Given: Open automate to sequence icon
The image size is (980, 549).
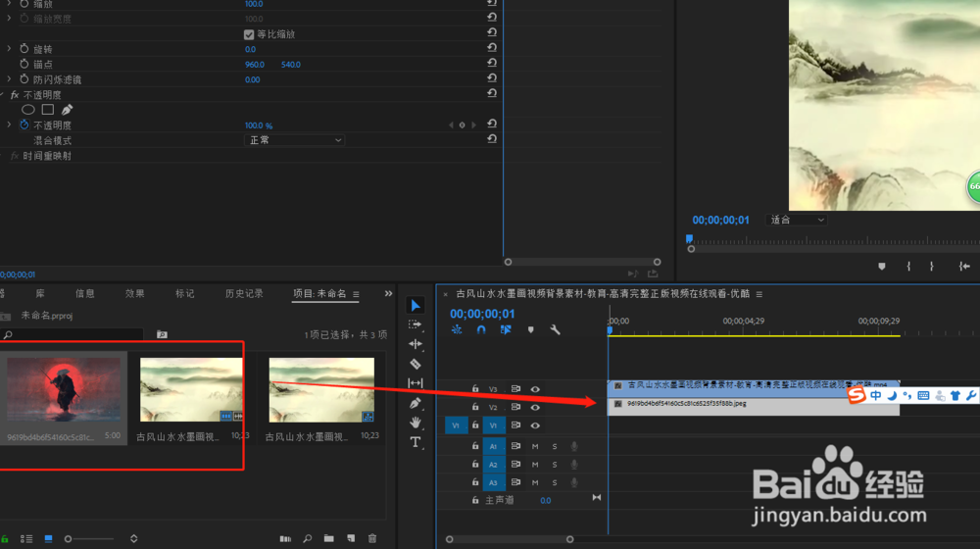Looking at the screenshot, I should coord(285,538).
